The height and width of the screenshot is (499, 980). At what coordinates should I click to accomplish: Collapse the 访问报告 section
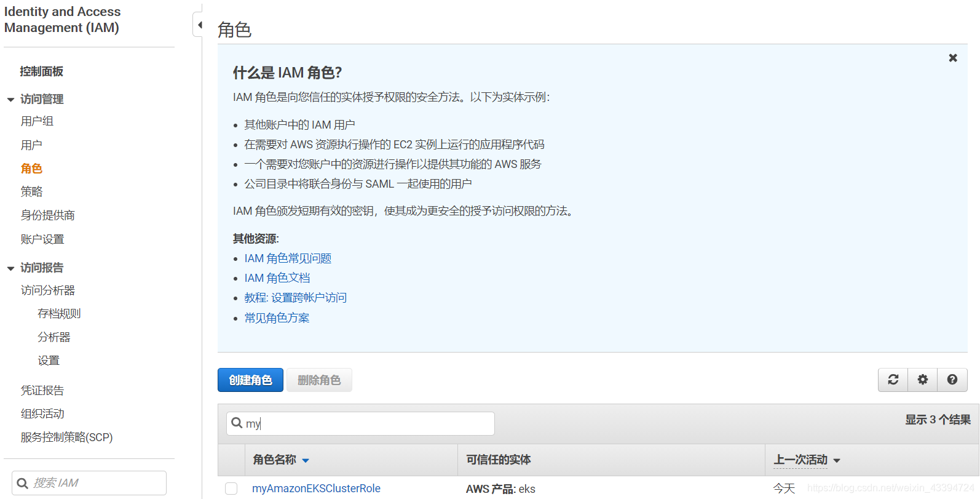(x=10, y=268)
